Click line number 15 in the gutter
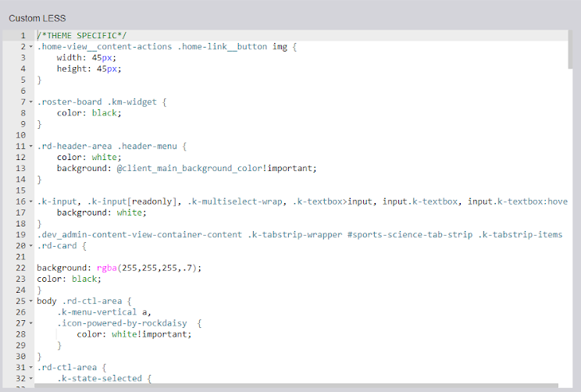This screenshot has width=581, height=392. (21, 191)
